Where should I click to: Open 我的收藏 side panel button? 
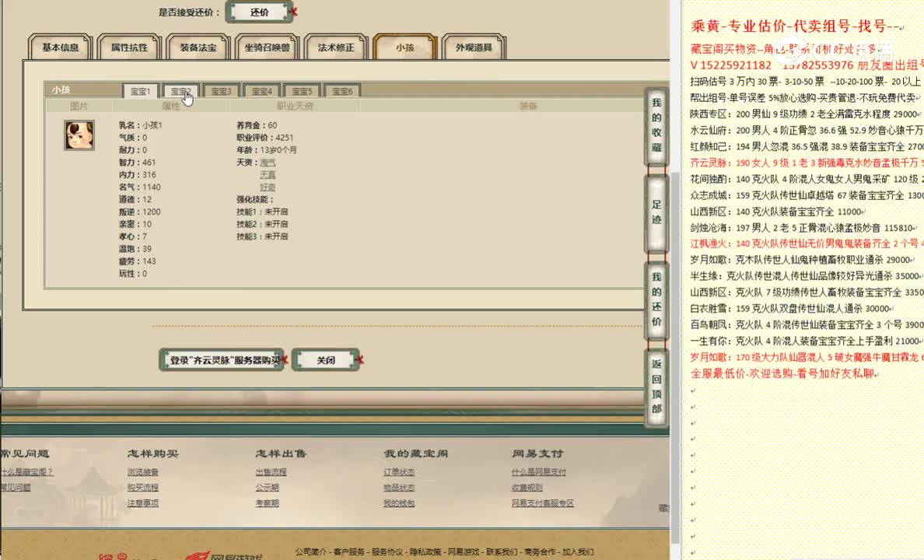click(656, 125)
